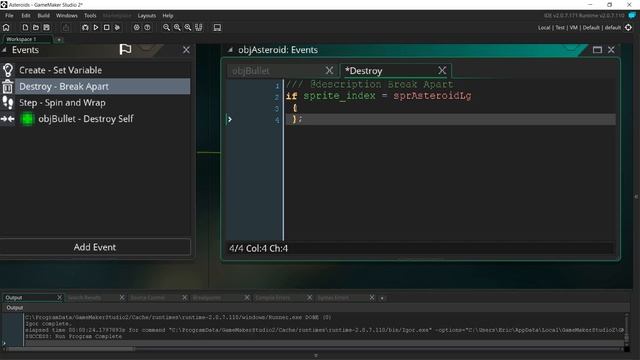Click code line 2 with sprite_index
The height and width of the screenshot is (360, 640).
point(378,96)
